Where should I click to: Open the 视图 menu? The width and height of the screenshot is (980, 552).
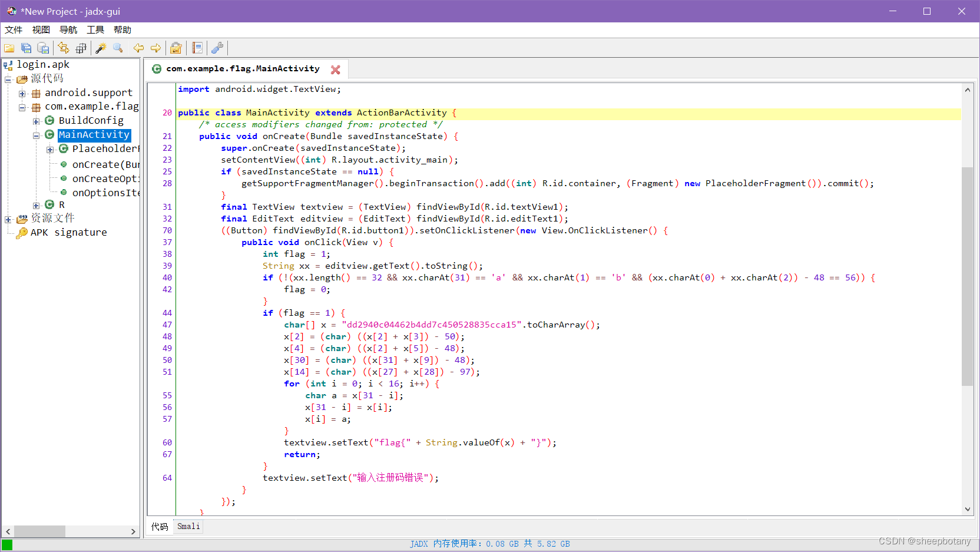41,30
